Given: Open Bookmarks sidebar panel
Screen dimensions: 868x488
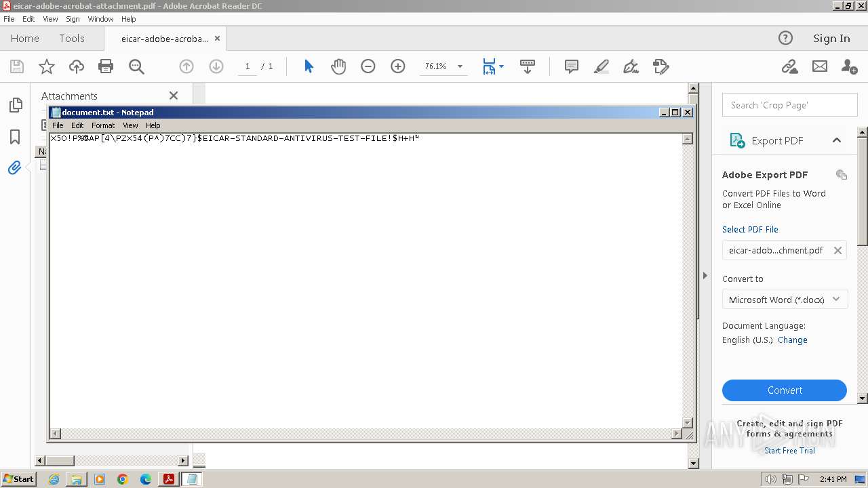Looking at the screenshot, I should click(x=15, y=137).
